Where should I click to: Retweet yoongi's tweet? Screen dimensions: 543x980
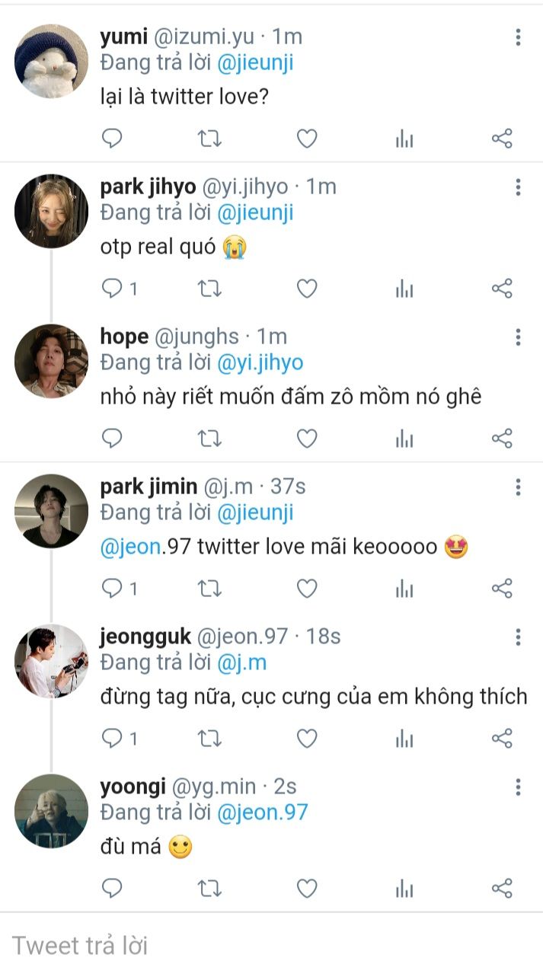(209, 889)
